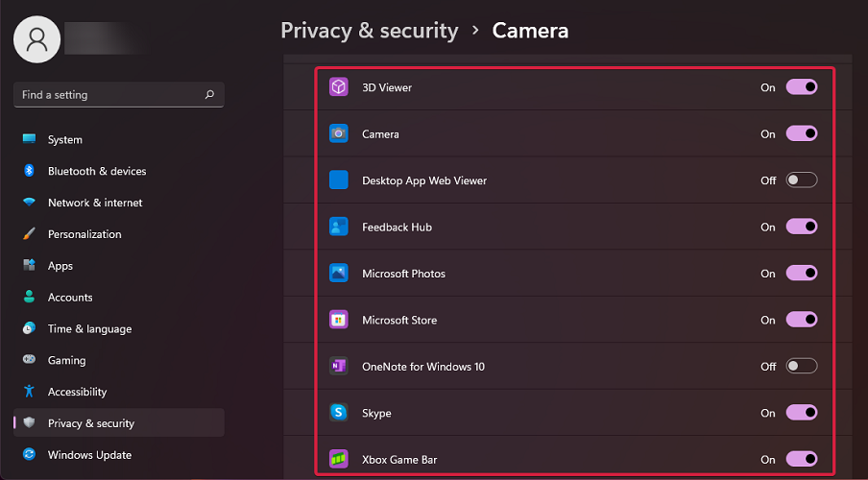Screen dimensions: 868x480
Task: Click the Feedback Hub app icon
Action: click(x=339, y=228)
